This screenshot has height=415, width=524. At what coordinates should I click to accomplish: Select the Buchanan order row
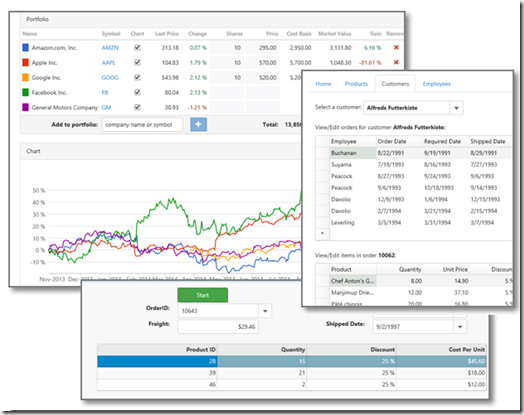pyautogui.click(x=413, y=153)
